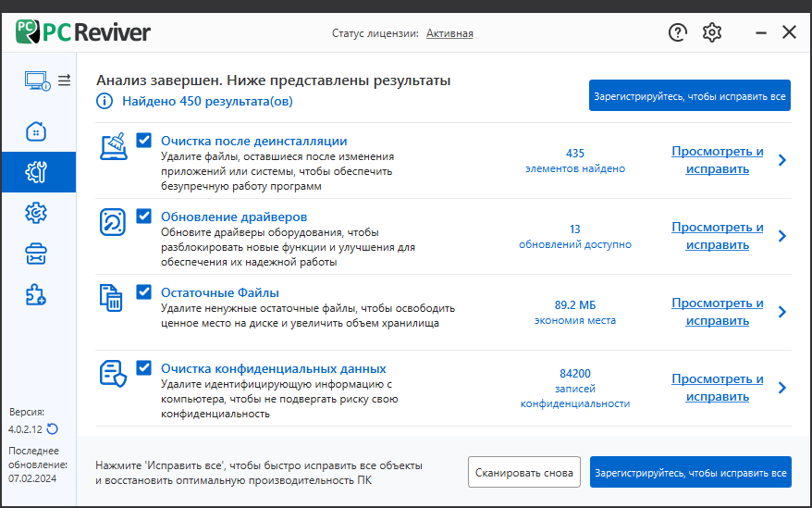Viewport: 812px width, 508px height.
Task: Open Просмотреть и исправить for privacy cleanup
Action: pos(718,388)
